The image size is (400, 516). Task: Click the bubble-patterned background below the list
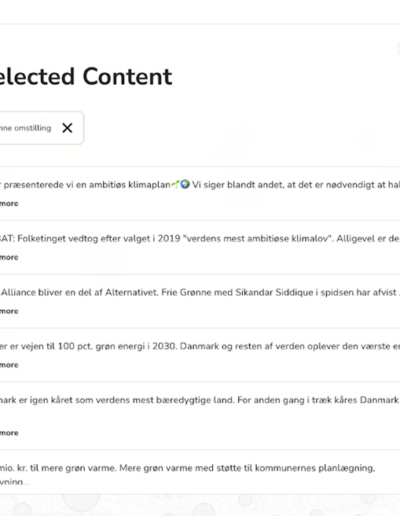click(200, 505)
